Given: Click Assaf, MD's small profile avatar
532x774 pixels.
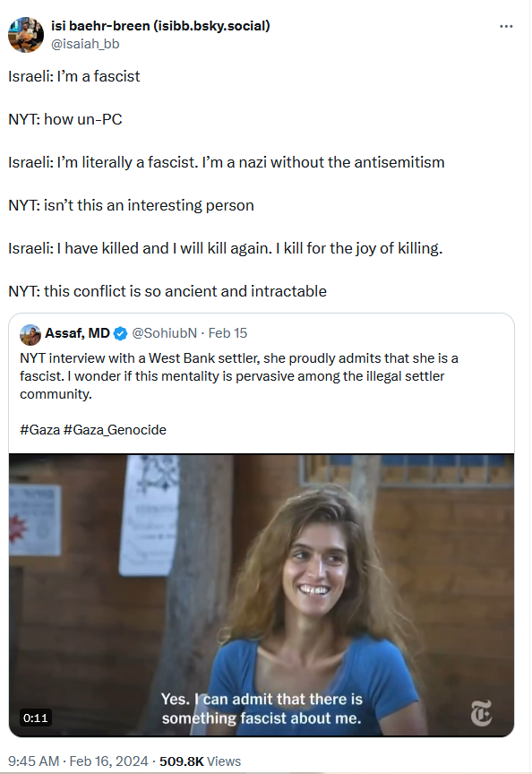Looking at the screenshot, I should [x=30, y=334].
